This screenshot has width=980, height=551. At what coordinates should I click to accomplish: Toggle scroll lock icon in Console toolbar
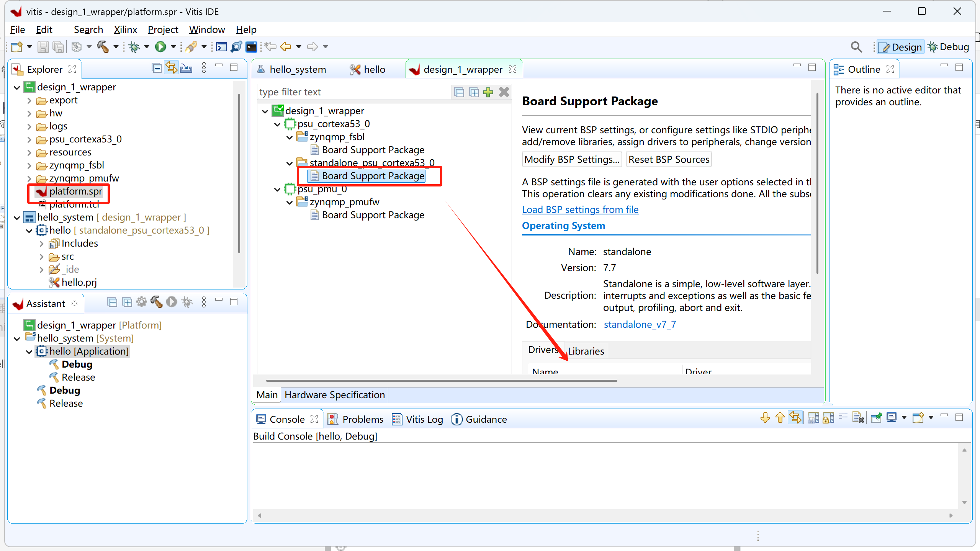(828, 418)
